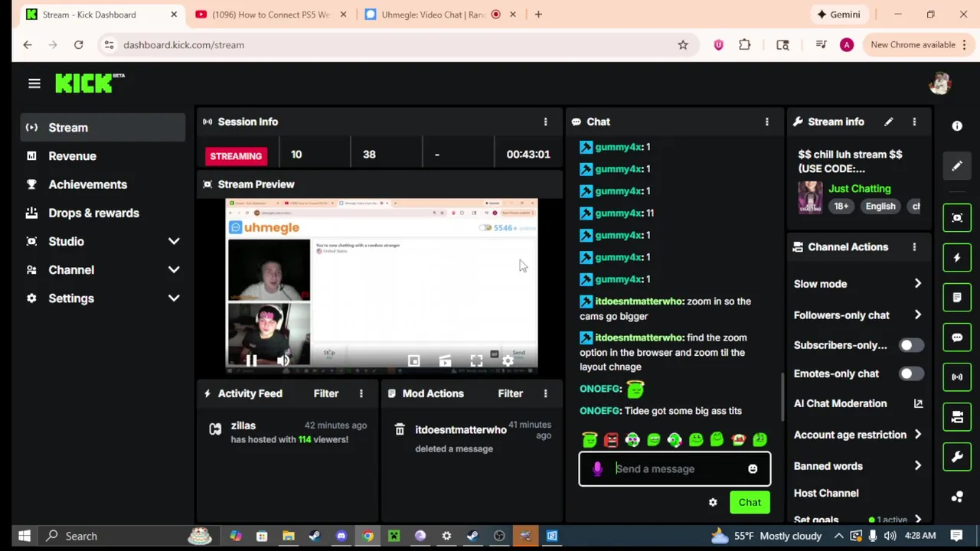Open weather widget showing 55°F
The width and height of the screenshot is (980, 551).
point(768,536)
